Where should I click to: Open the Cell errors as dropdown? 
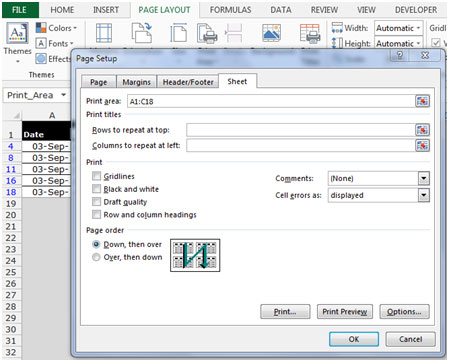(x=423, y=195)
